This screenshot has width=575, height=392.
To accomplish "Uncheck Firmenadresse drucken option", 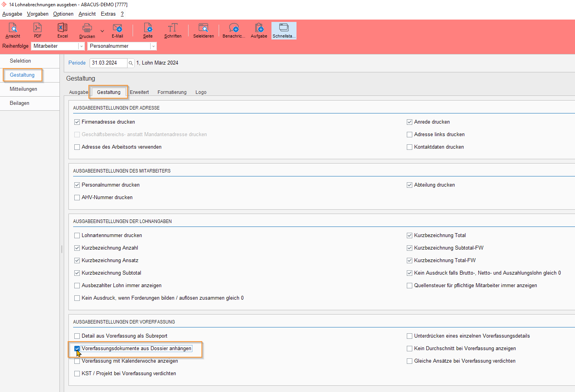I will coord(77,122).
